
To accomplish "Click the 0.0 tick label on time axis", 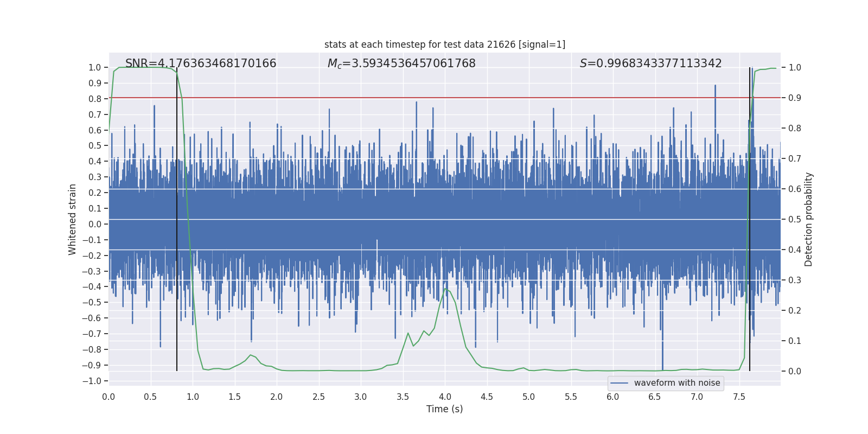I will (108, 397).
